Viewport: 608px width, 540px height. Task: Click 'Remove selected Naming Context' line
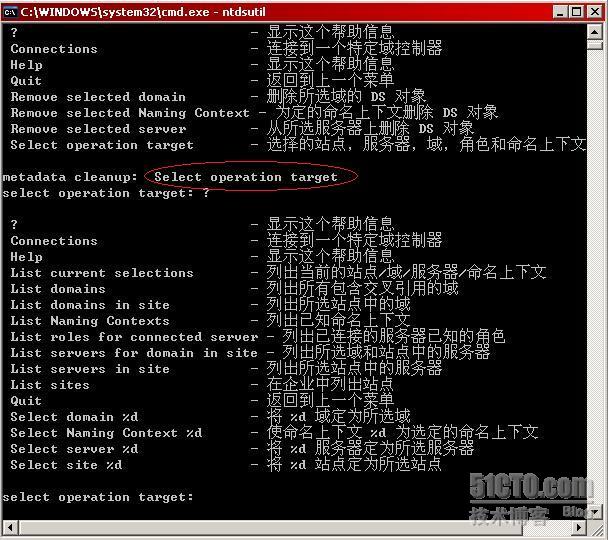click(130, 113)
